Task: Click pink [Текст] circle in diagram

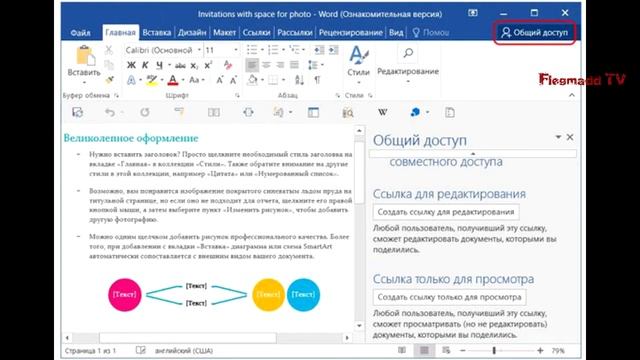Action: 124,295
